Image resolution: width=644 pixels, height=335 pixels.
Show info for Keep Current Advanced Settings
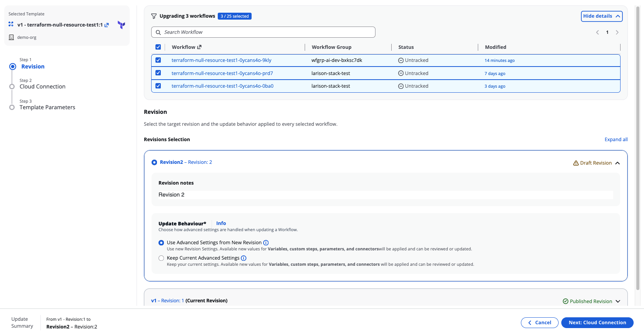tap(244, 258)
